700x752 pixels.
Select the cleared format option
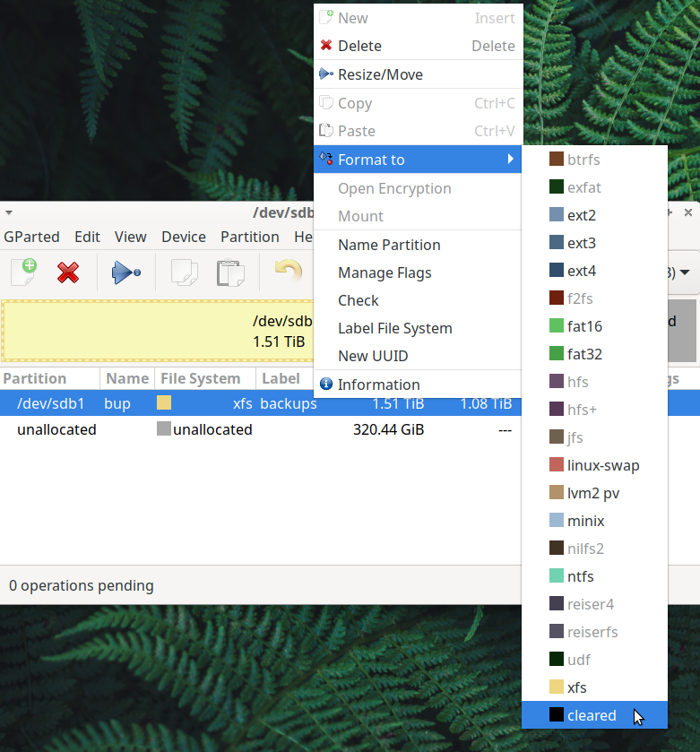(x=594, y=715)
